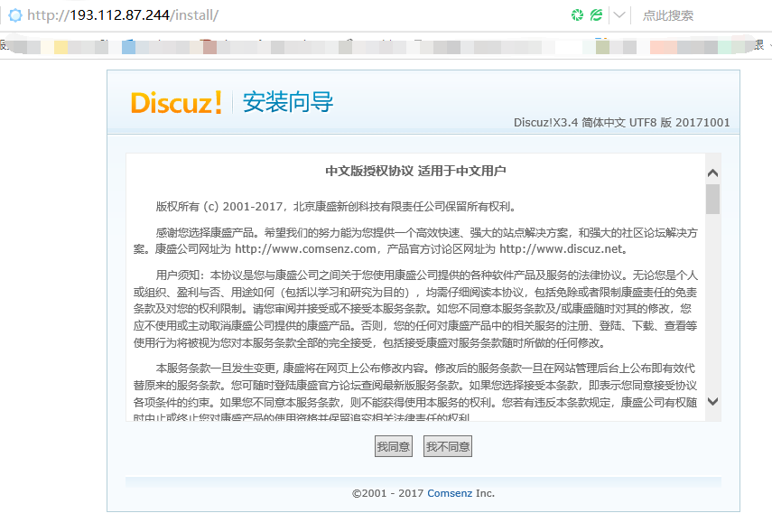Click the text http://www.comsenz.com in the agreement
This screenshot has width=772, height=532.
point(305,248)
